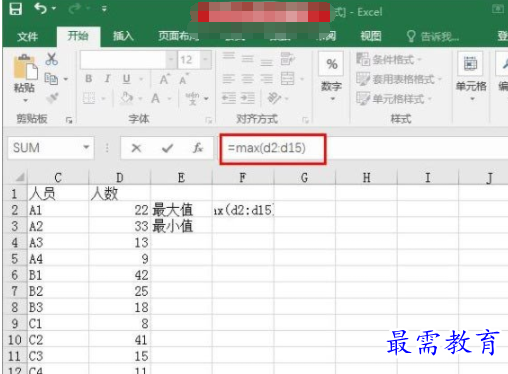This screenshot has height=374, width=508.
Task: Confirm formula with the checkmark
Action: tap(167, 148)
